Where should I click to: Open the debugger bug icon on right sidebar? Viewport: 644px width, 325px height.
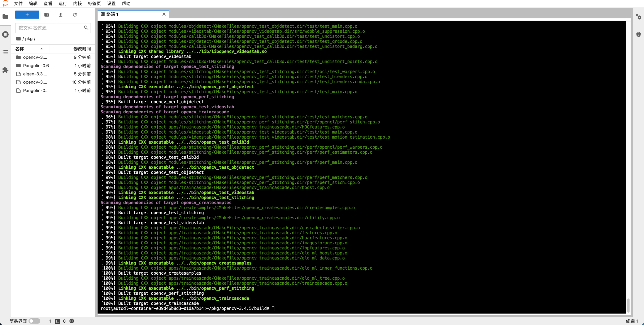point(639,34)
